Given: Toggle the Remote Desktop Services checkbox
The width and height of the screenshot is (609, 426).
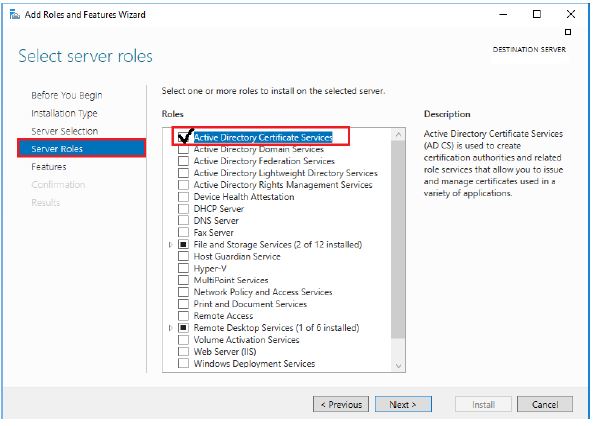Looking at the screenshot, I should click(x=183, y=328).
